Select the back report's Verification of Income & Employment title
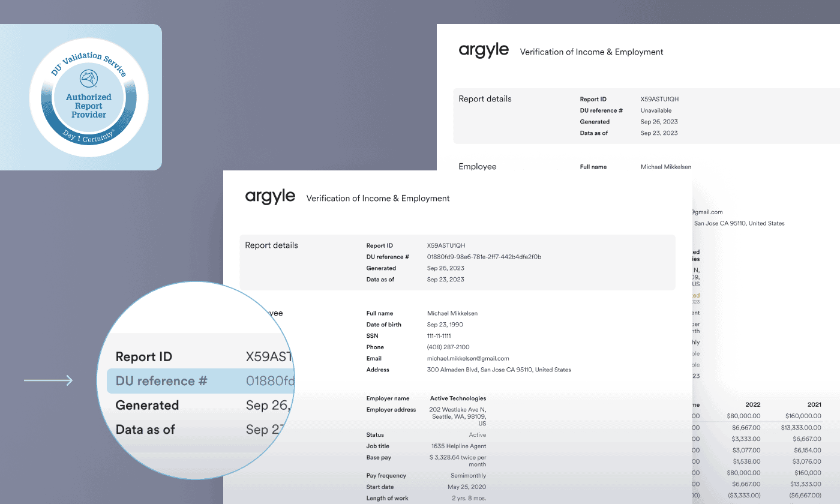The width and height of the screenshot is (840, 504). 592,52
